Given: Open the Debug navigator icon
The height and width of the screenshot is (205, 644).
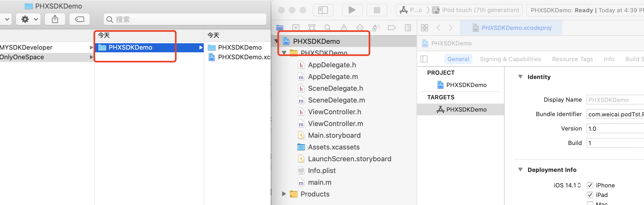Looking at the screenshot, I should 376,27.
